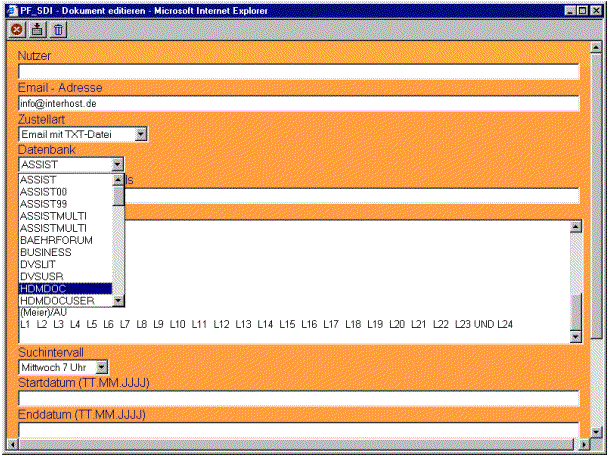The height and width of the screenshot is (456, 610).
Task: Click the Email-Adresse text field
Action: (x=298, y=103)
